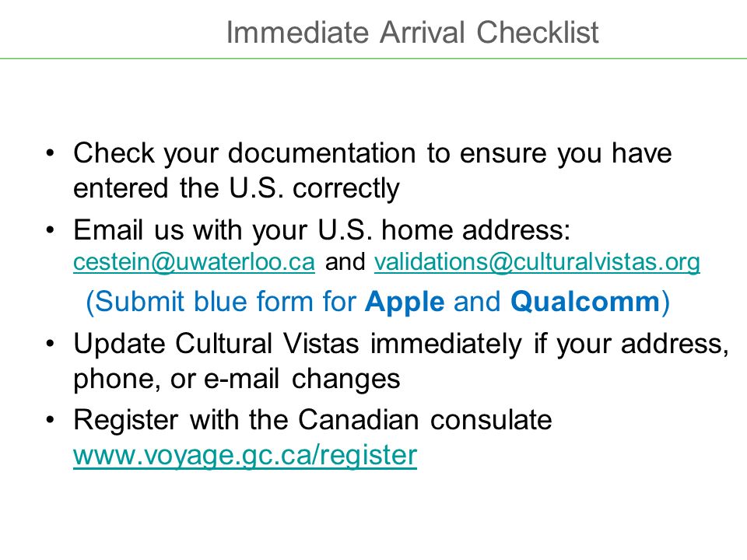Click the word 'and' between the email links
The image size is (747, 560).
[x=345, y=262]
